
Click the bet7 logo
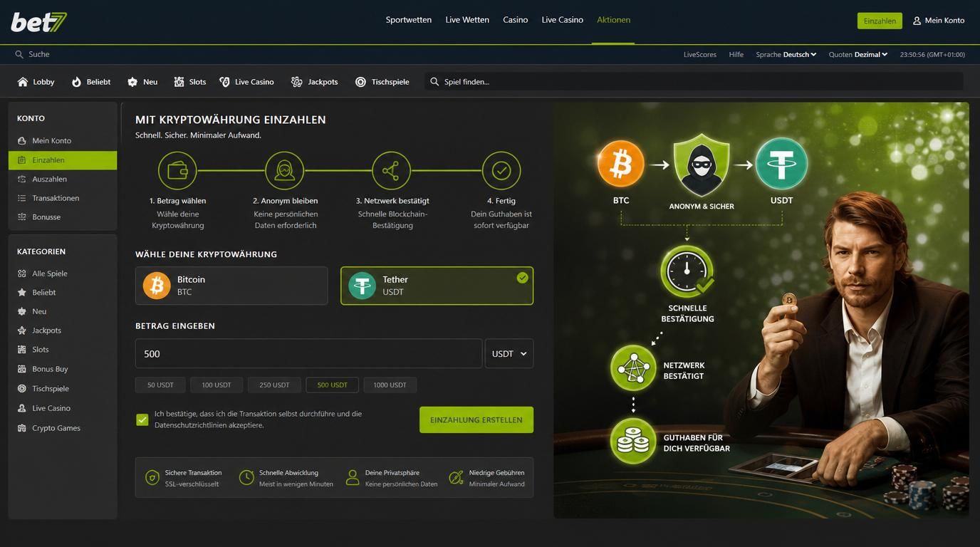[x=39, y=22]
